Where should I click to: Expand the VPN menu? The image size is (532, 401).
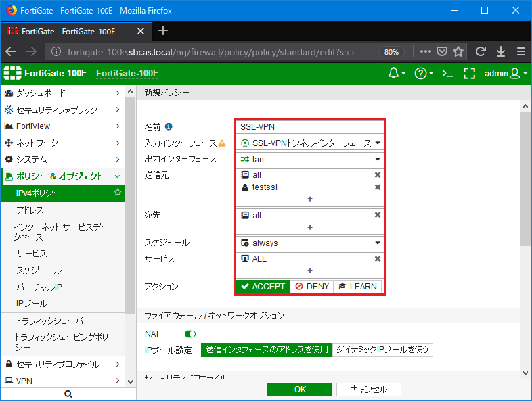point(62,381)
